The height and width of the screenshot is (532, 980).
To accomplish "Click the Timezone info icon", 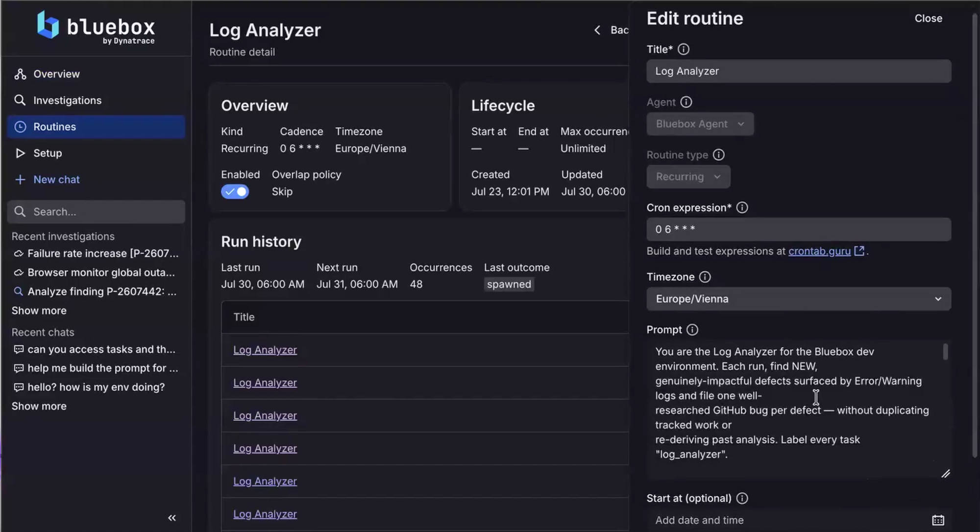I will pyautogui.click(x=705, y=278).
